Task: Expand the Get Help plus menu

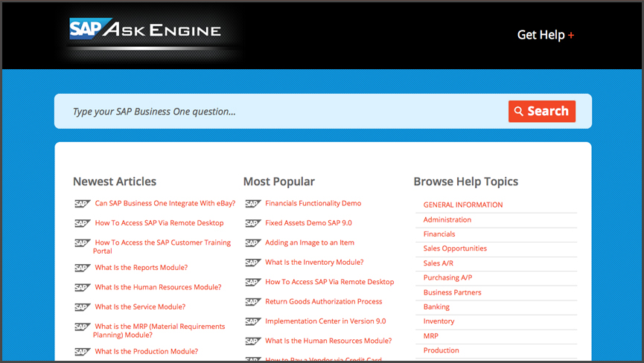Action: (x=546, y=35)
